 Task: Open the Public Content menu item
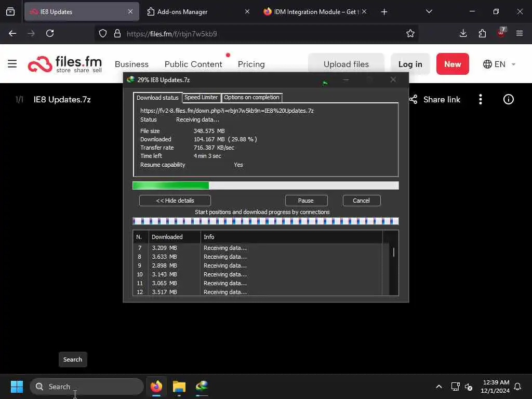(x=193, y=64)
